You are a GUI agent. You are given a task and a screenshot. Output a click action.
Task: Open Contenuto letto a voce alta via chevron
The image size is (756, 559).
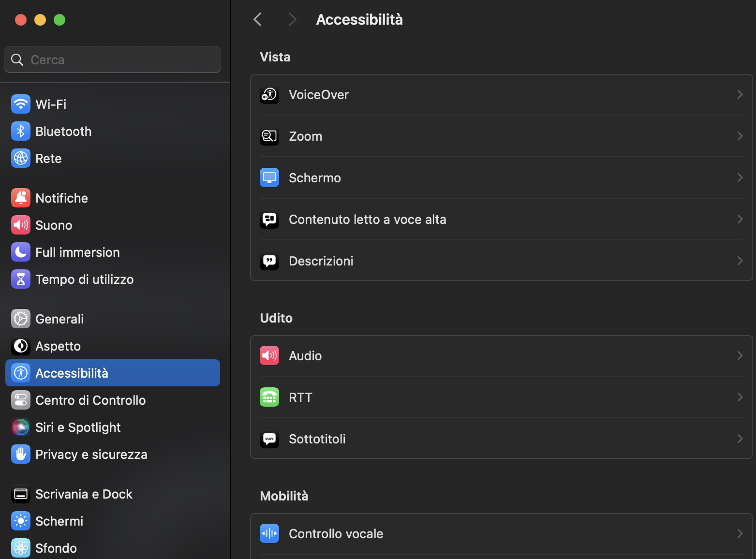pos(740,219)
